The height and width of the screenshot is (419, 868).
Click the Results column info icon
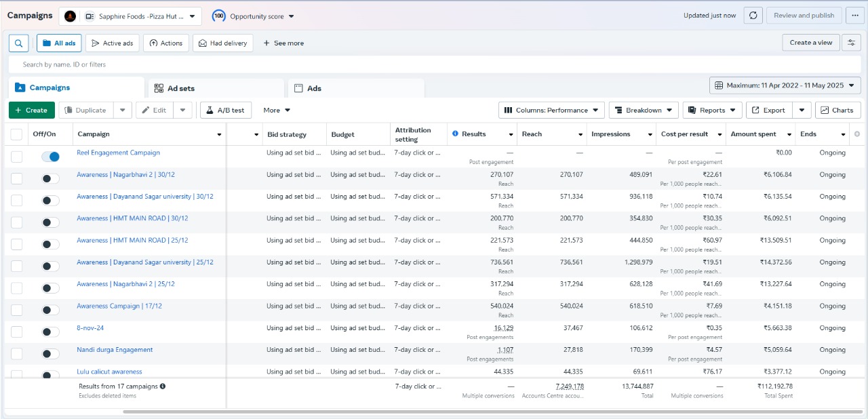click(x=455, y=134)
